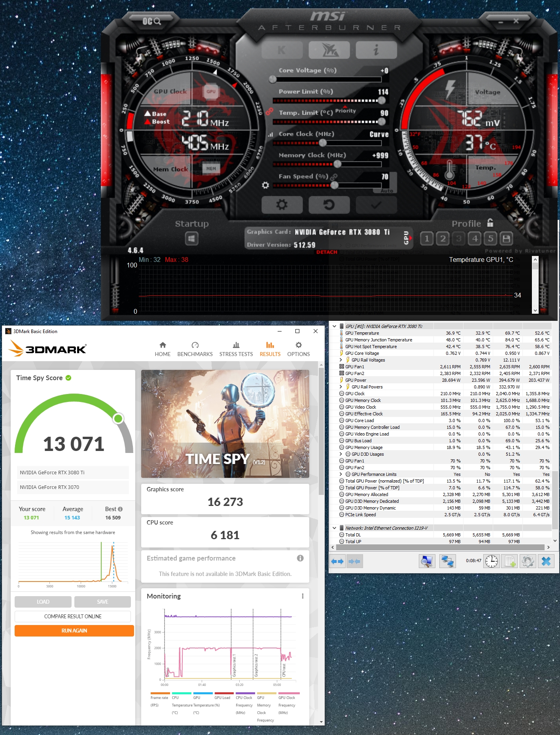560x735 pixels.
Task: Expand GPU Performance Limits row
Action: [x=341, y=474]
